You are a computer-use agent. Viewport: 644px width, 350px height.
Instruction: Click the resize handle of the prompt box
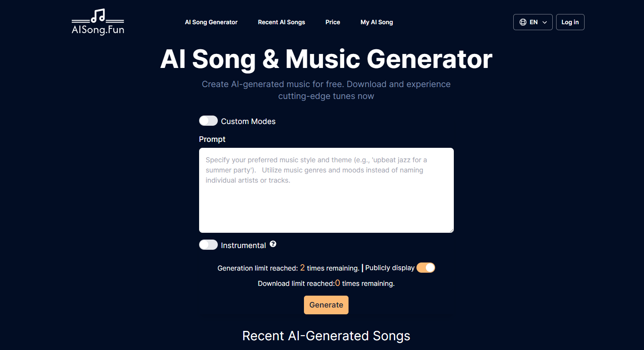coord(451,230)
